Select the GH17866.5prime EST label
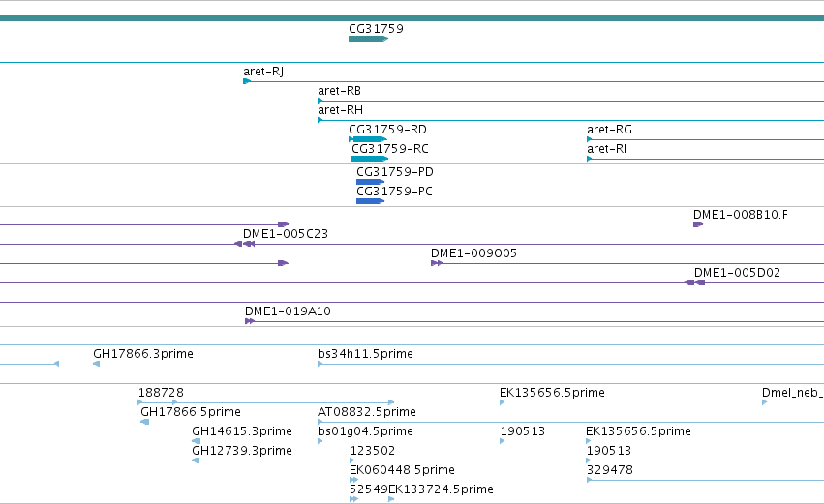This screenshot has height=504, width=824. (x=190, y=412)
